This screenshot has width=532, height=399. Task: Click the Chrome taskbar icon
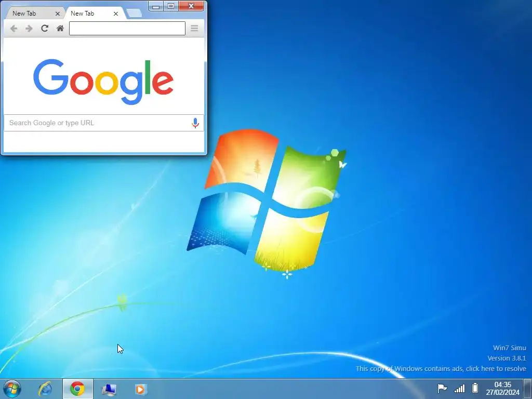pos(77,389)
